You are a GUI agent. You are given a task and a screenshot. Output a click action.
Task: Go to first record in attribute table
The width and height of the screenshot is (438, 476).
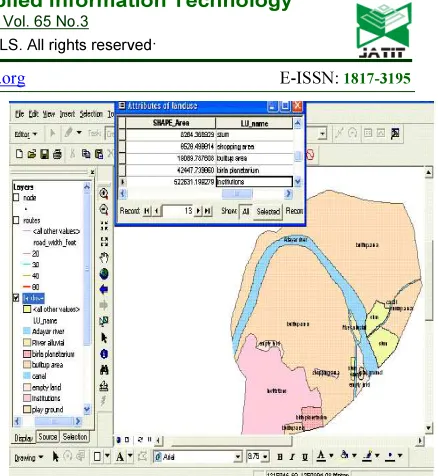(147, 211)
